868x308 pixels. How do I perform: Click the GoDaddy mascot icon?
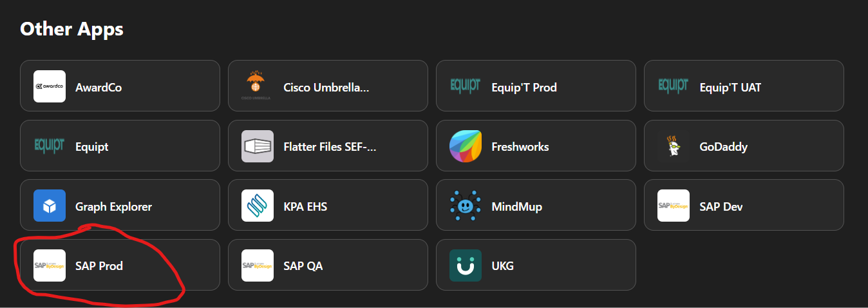click(674, 146)
